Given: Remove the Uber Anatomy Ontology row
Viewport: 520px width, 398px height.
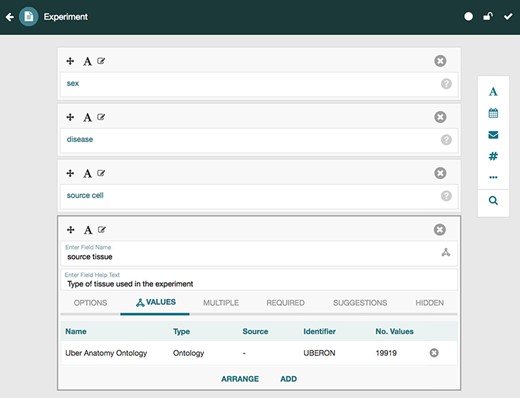Looking at the screenshot, I should tap(434, 353).
